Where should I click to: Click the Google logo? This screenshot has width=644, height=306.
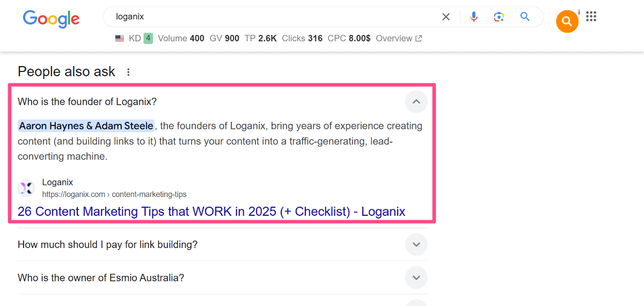51,19
